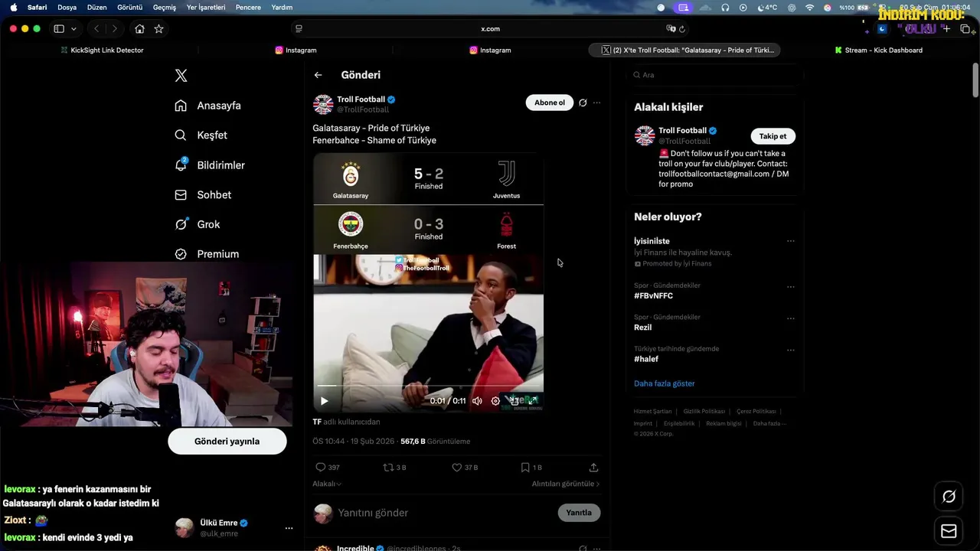Open Troll Football profile avatar on post

coord(323,105)
